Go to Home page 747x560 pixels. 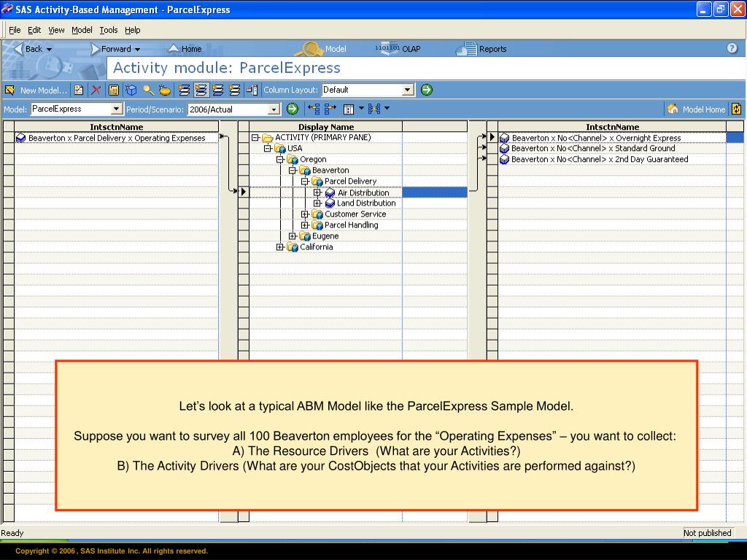[x=185, y=49]
